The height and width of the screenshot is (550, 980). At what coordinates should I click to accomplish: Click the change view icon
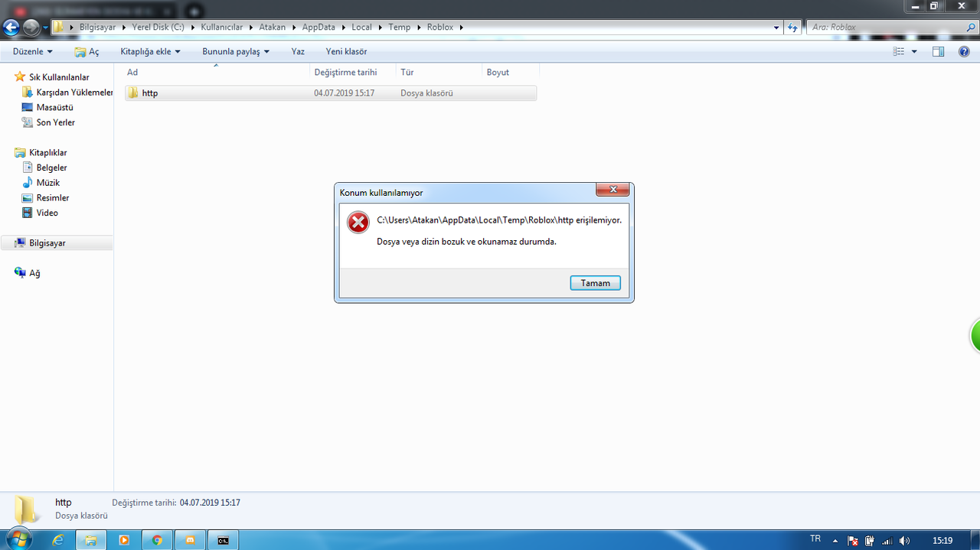point(899,51)
